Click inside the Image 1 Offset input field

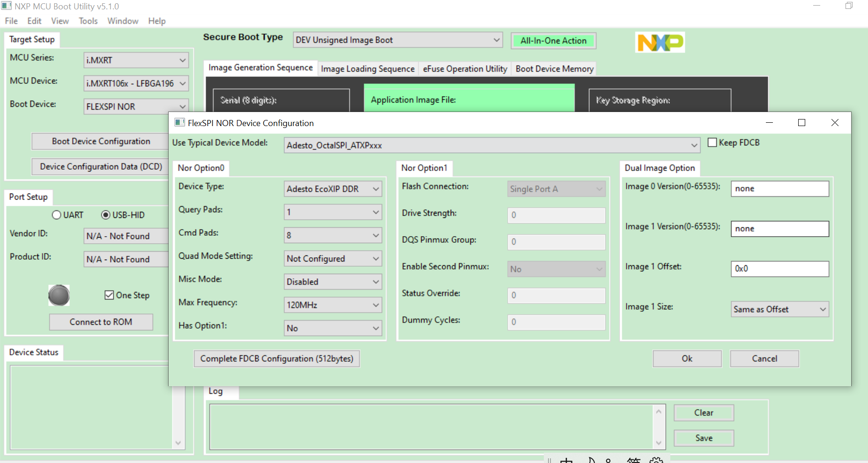click(x=779, y=269)
